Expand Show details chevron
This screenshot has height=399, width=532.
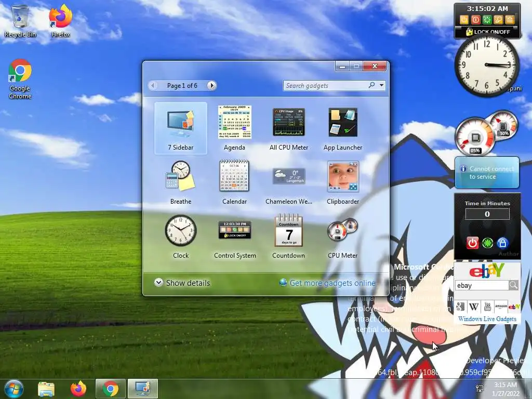click(x=158, y=283)
